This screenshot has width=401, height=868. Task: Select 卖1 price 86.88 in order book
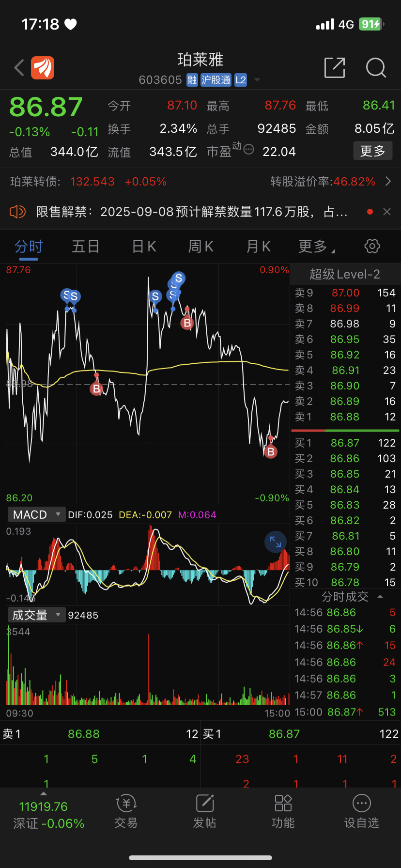coord(345,417)
